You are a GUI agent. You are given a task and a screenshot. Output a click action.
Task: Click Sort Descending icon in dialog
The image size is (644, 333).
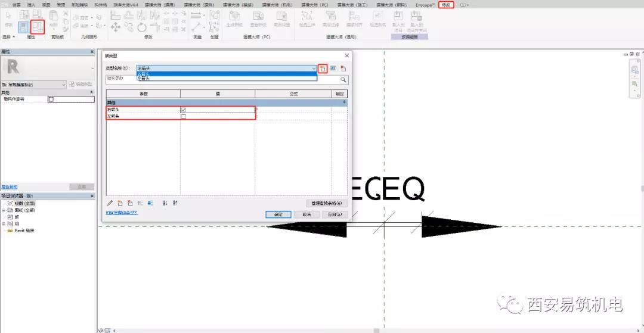[x=175, y=203]
